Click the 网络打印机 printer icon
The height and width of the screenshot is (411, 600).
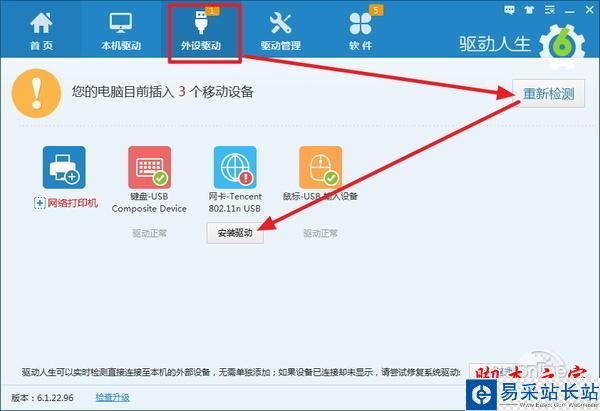tap(64, 167)
